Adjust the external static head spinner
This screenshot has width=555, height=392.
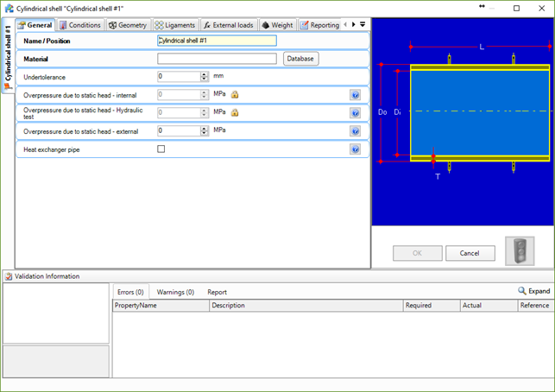coord(205,130)
